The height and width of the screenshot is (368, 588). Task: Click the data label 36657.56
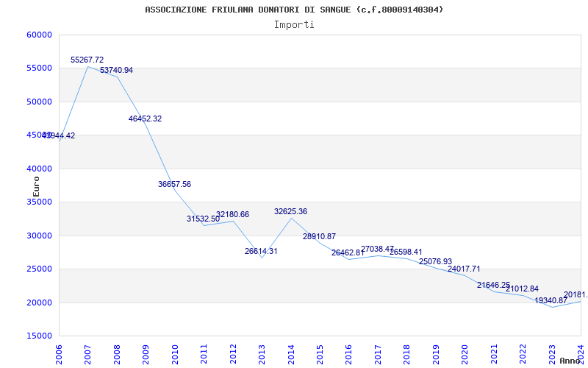click(174, 185)
